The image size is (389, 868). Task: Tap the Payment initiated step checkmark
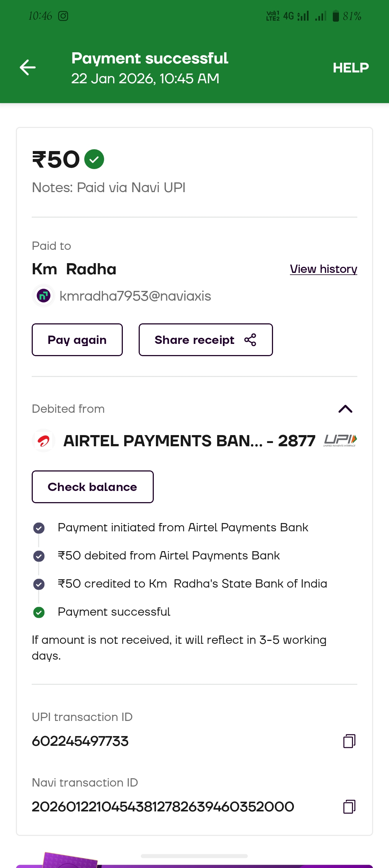click(x=39, y=528)
